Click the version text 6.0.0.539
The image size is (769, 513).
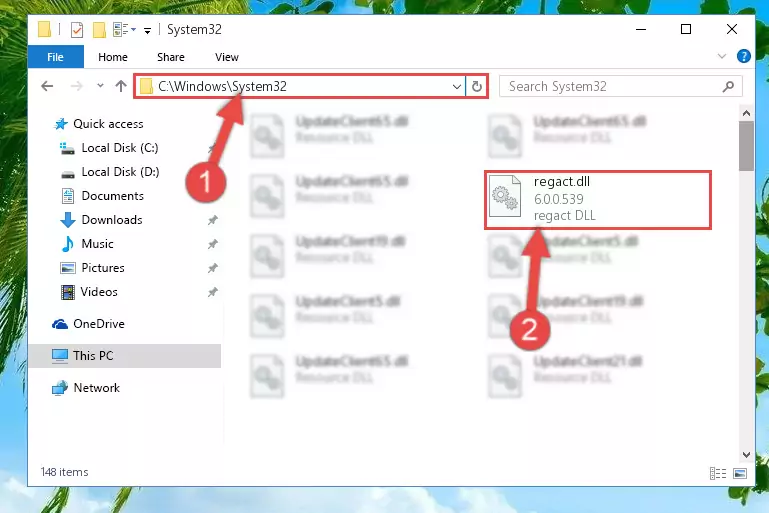click(x=559, y=199)
